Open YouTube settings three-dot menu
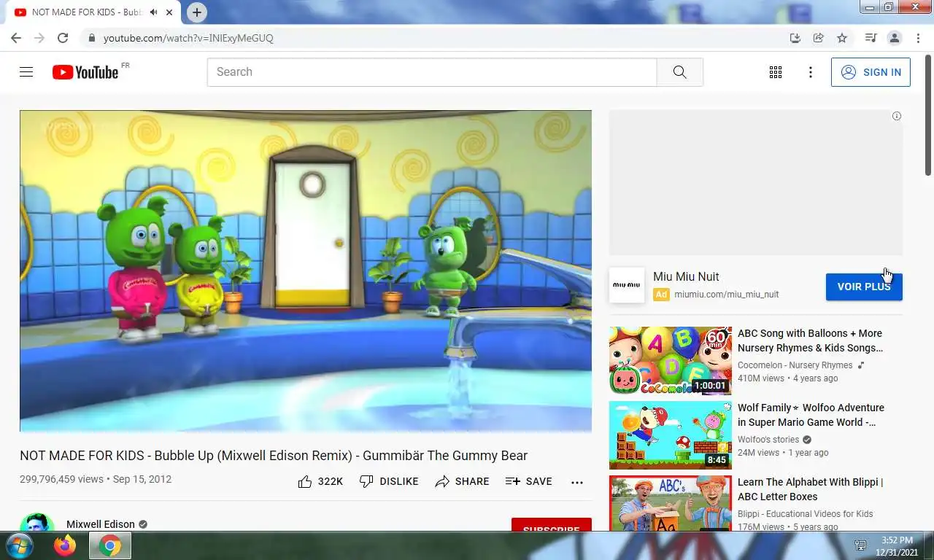 810,72
